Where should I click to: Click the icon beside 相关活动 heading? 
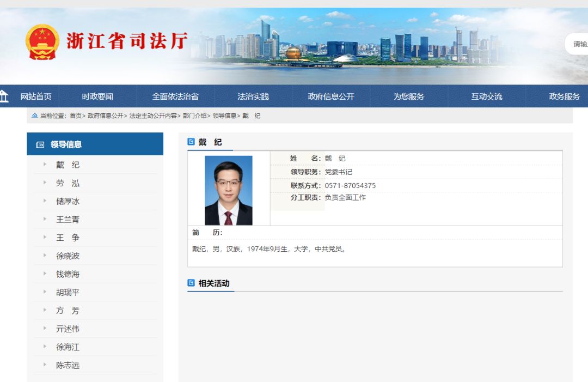(x=191, y=283)
